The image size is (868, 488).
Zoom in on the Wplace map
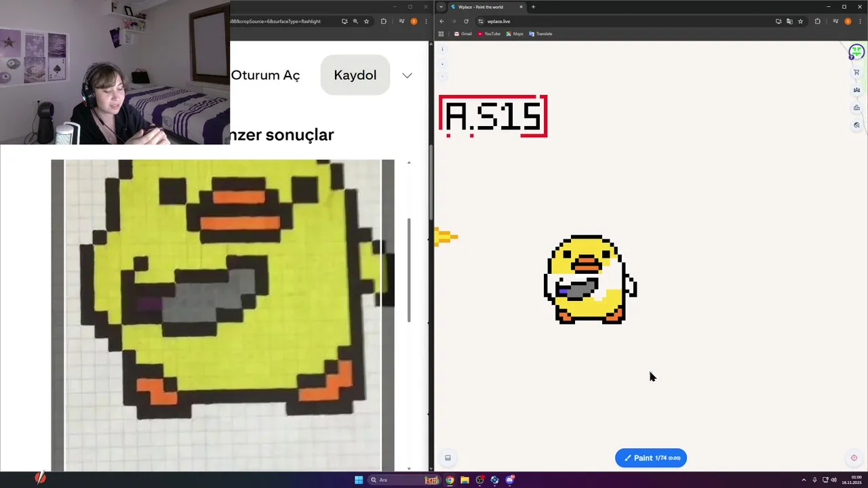pos(442,64)
